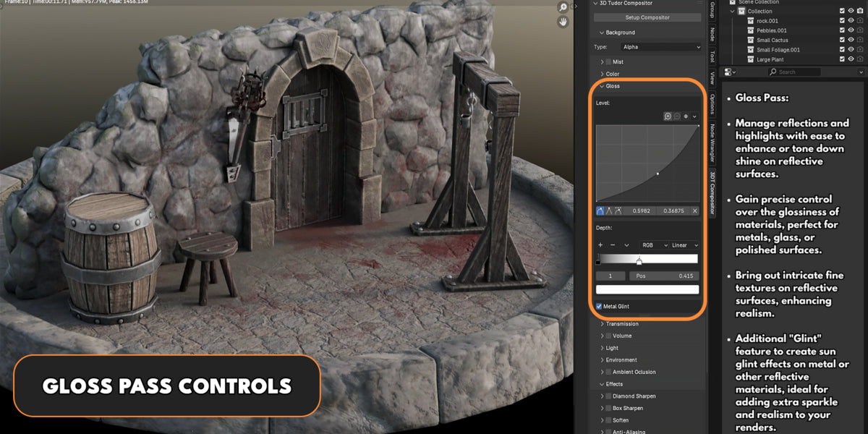Toggle render camera icon for Small Foliage.001
The height and width of the screenshot is (434, 868).
click(x=860, y=50)
